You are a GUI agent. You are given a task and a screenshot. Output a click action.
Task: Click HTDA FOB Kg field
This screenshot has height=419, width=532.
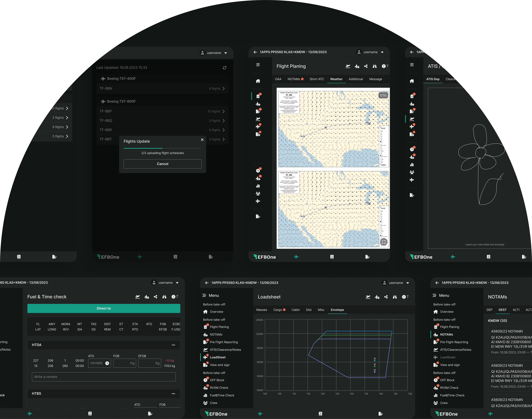tap(125, 363)
